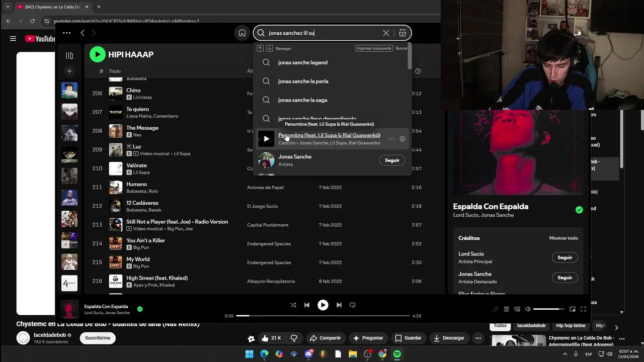The image size is (644, 362).
Task: Open more options dots for Penumbra result
Action: click(391, 139)
